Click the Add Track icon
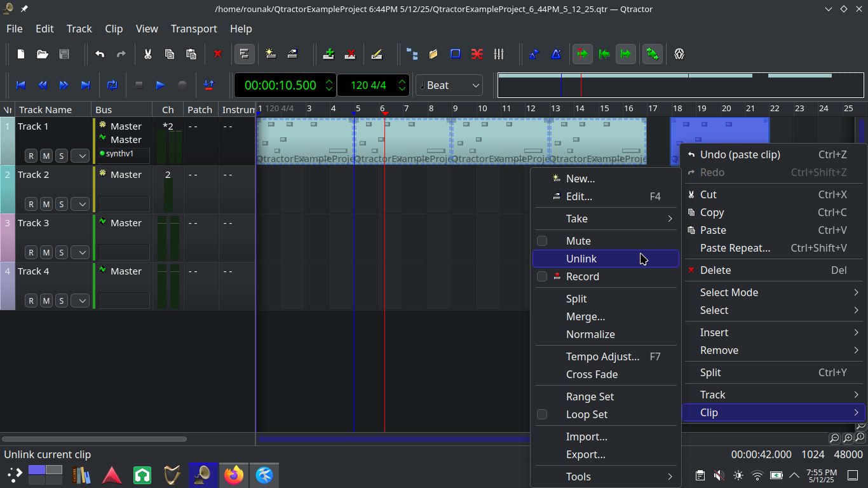 329,54
